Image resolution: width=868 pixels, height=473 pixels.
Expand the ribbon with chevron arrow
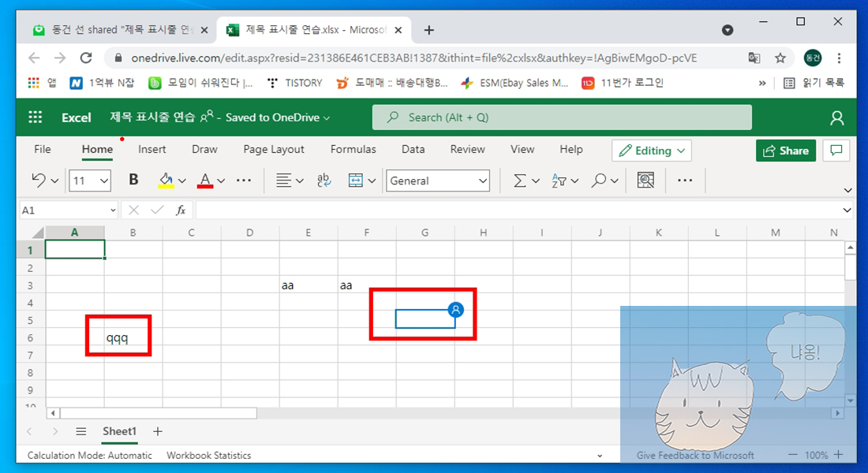[x=847, y=190]
